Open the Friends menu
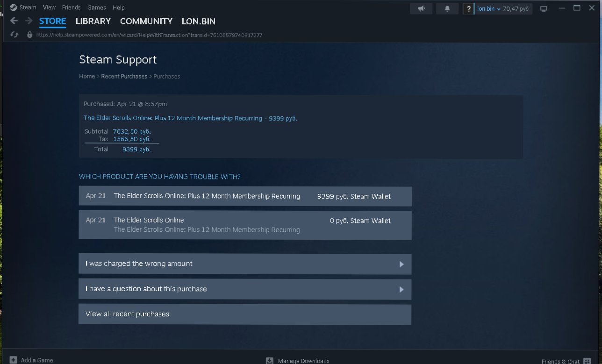The height and width of the screenshot is (364, 602). click(72, 7)
